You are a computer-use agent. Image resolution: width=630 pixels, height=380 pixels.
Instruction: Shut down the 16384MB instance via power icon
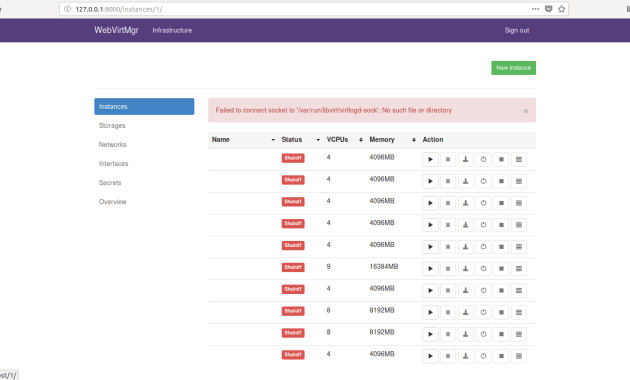click(483, 269)
